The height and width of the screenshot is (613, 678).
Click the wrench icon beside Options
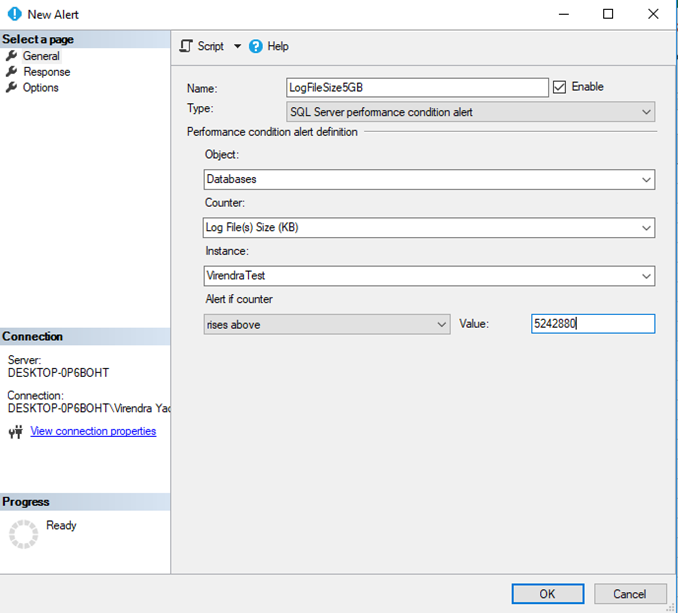[12, 88]
